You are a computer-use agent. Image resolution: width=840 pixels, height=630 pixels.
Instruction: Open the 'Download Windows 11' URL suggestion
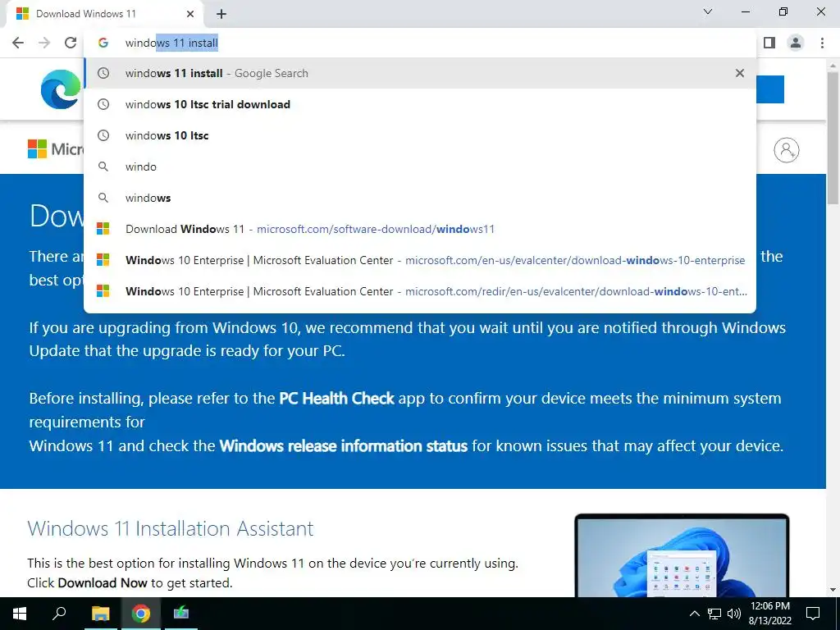(x=420, y=229)
